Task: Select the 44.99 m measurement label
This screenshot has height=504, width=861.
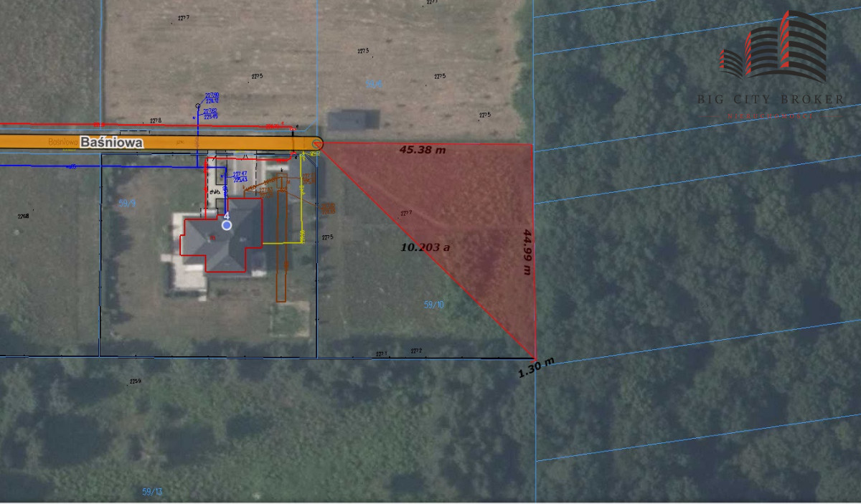Action: [x=528, y=252]
